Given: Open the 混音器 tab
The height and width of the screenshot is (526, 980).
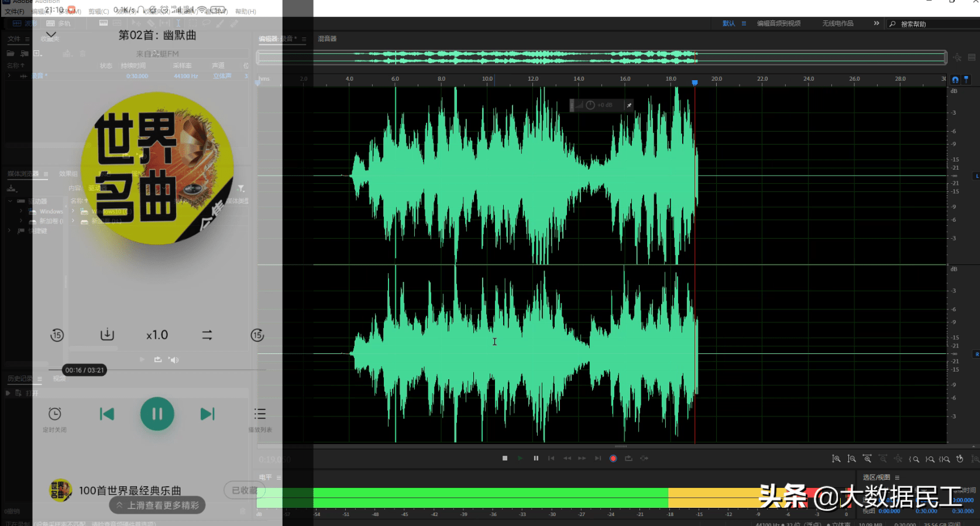Looking at the screenshot, I should pyautogui.click(x=327, y=39).
